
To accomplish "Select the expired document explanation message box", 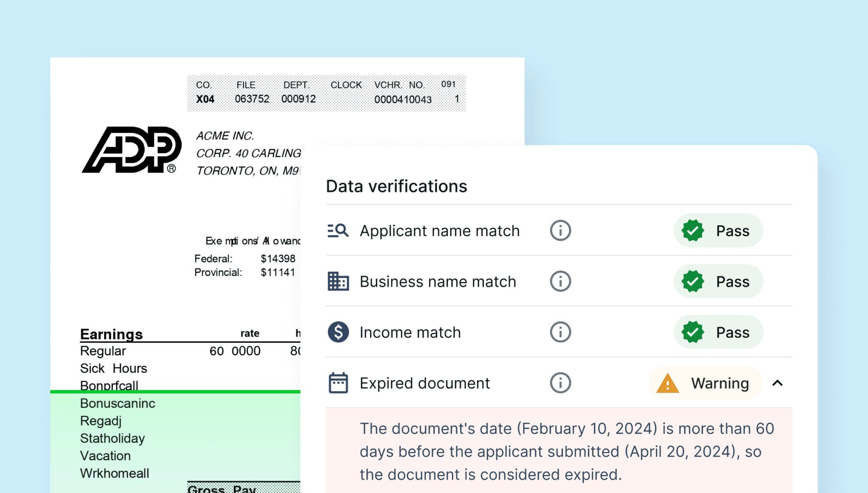I will [x=559, y=451].
